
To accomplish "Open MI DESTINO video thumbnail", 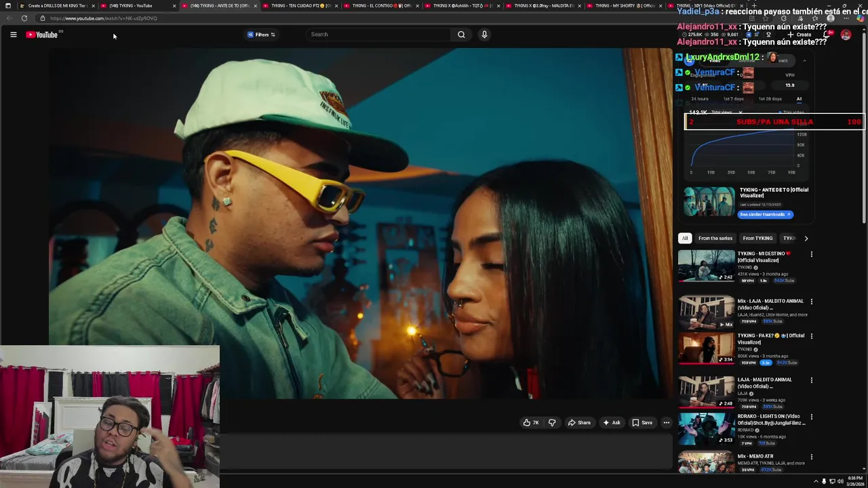I will tap(706, 266).
